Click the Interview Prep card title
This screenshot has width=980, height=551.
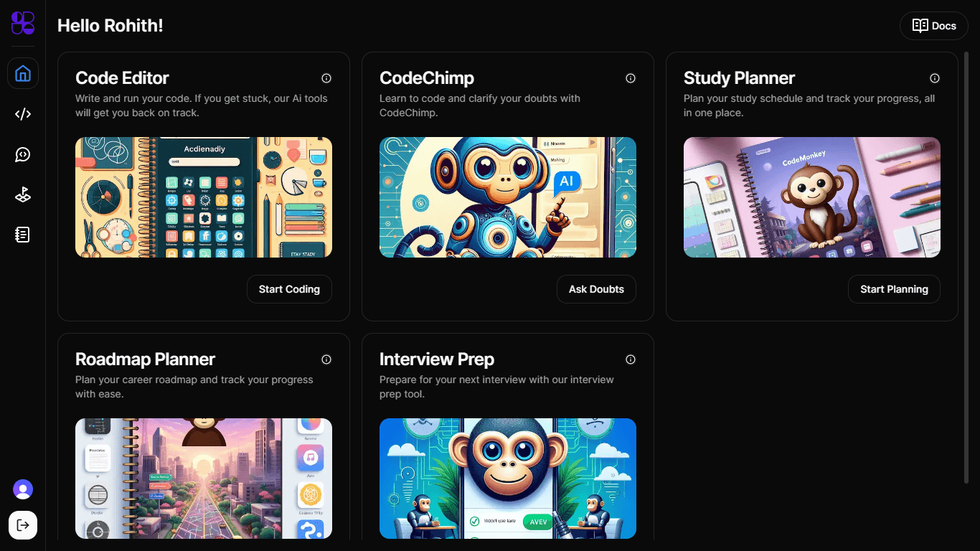(x=437, y=359)
